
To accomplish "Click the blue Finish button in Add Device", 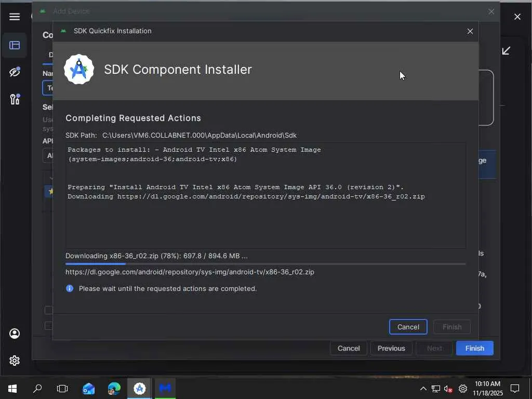I will (x=475, y=349).
